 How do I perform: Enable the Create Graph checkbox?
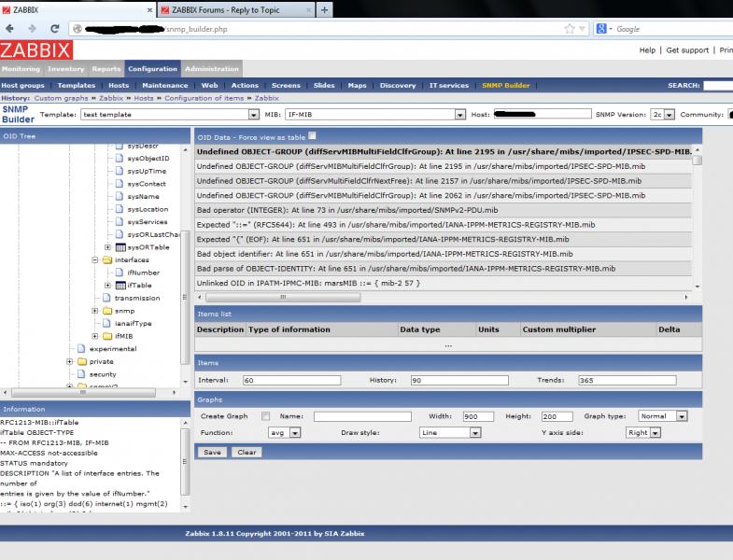(266, 416)
